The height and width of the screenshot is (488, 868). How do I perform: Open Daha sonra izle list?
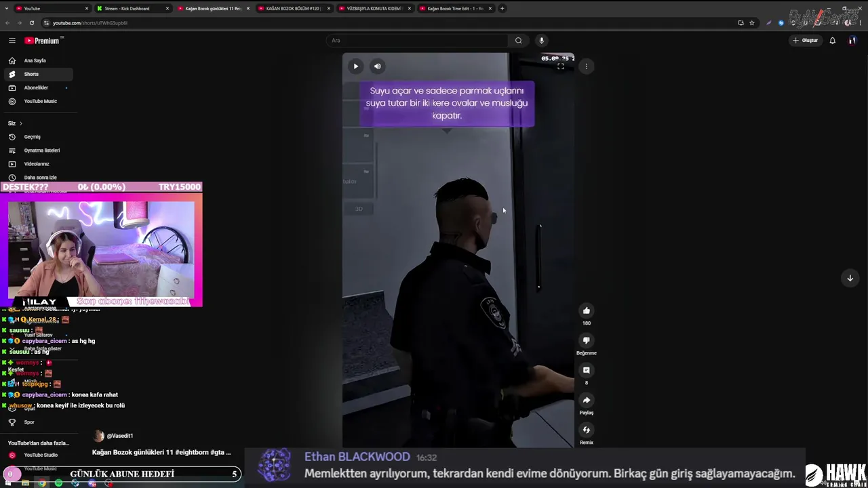coord(37,177)
